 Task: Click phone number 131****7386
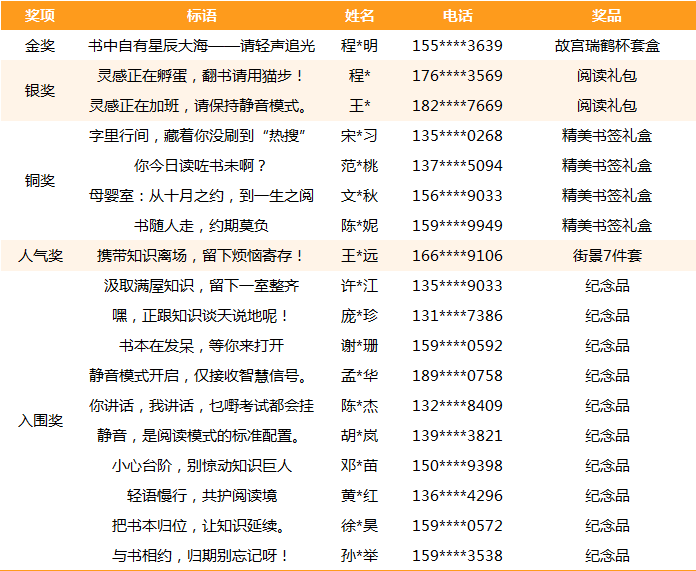coord(457,316)
